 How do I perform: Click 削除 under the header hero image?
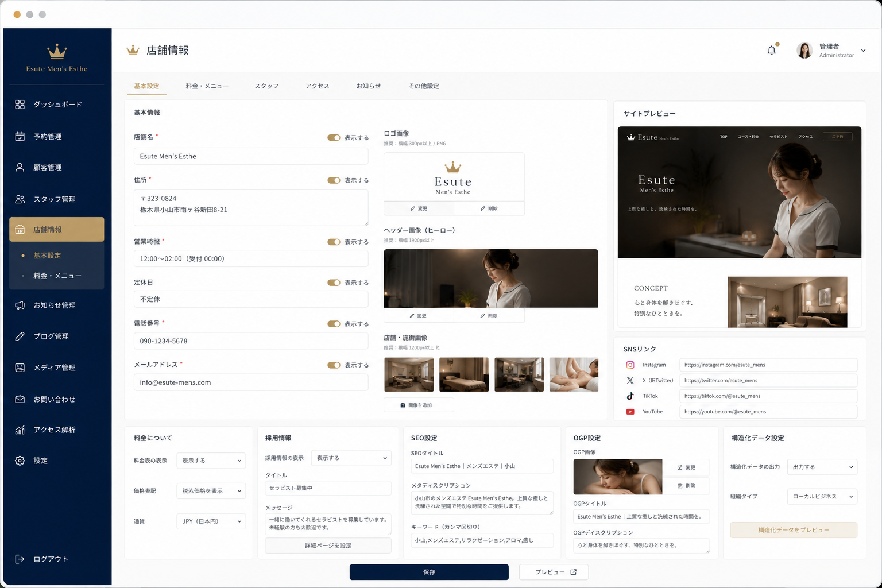pyautogui.click(x=489, y=316)
